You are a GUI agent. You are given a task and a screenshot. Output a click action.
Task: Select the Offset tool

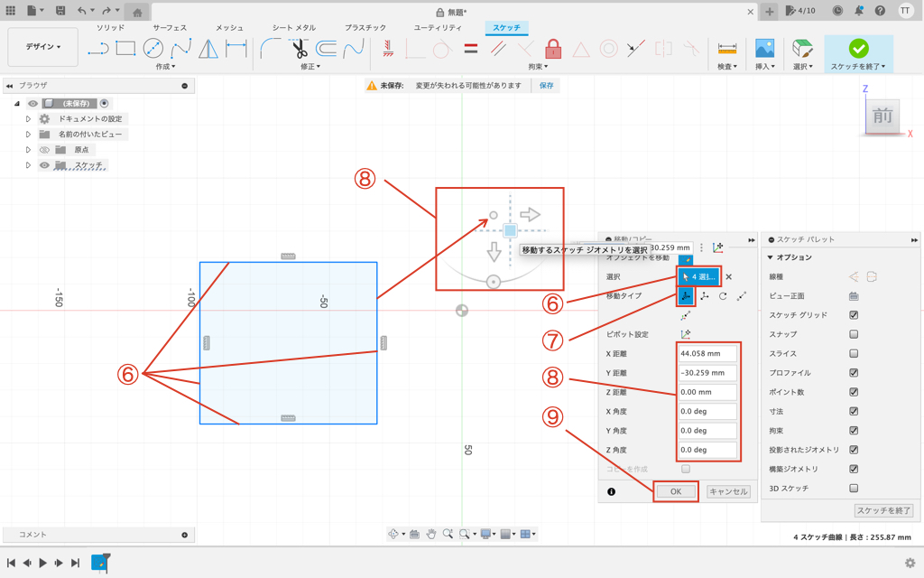click(x=326, y=49)
